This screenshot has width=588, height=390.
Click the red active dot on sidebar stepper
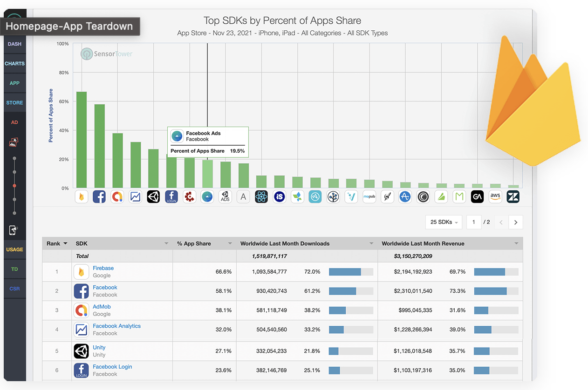point(14,186)
